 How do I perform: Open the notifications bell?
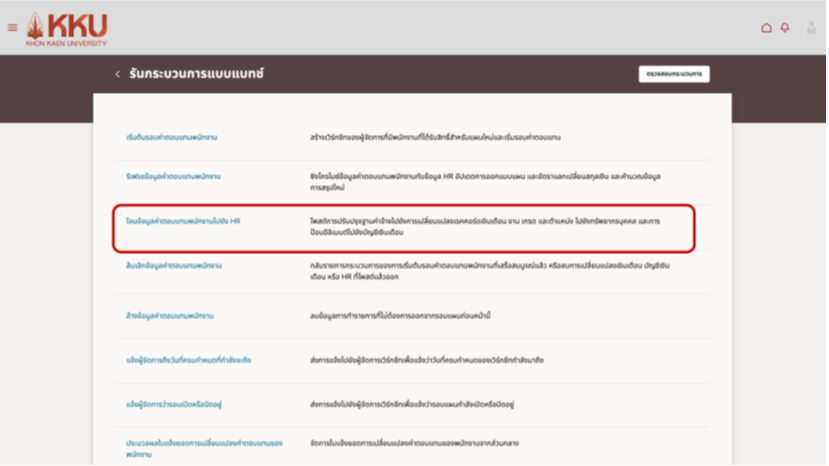point(785,28)
